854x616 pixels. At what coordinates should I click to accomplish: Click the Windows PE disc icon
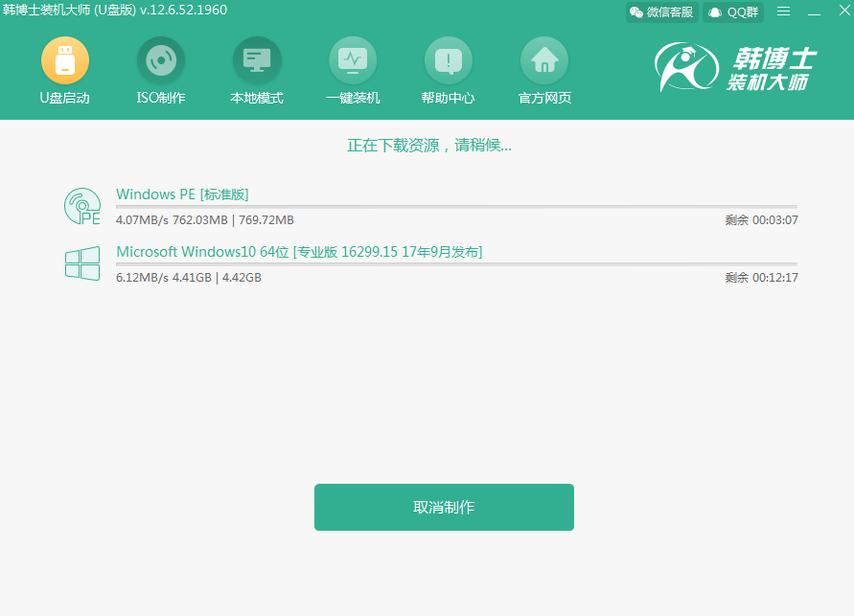click(x=82, y=206)
